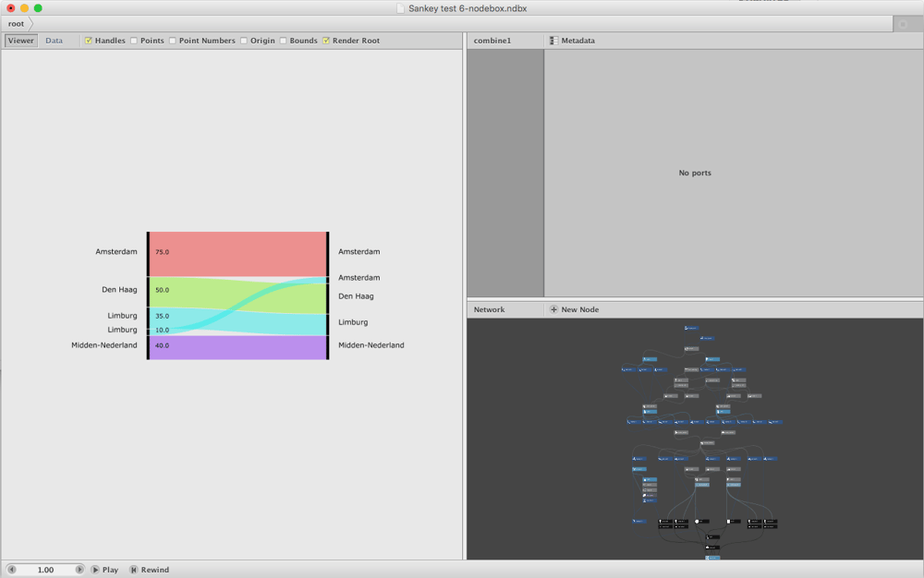Step the frame number up by one
Image resolution: width=924 pixels, height=578 pixels.
click(79, 570)
